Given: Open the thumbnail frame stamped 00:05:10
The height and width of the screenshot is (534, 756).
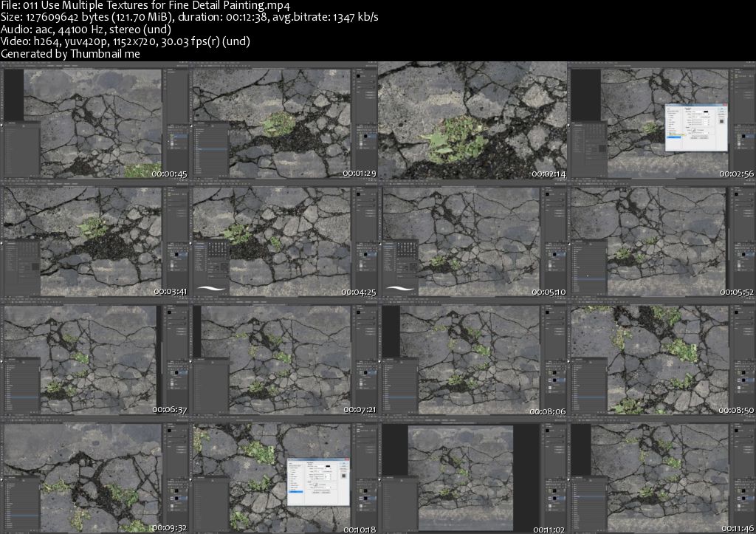Looking at the screenshot, I should point(472,239).
